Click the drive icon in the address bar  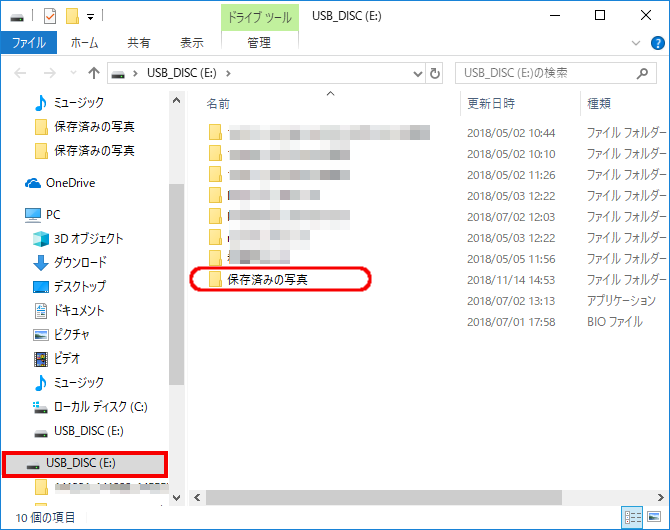coord(118,74)
